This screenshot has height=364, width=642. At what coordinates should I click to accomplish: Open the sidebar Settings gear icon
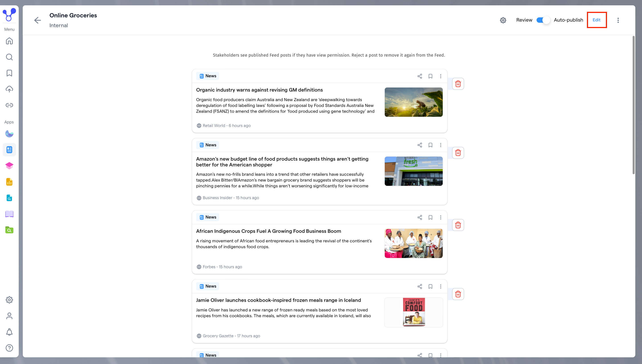point(9,300)
